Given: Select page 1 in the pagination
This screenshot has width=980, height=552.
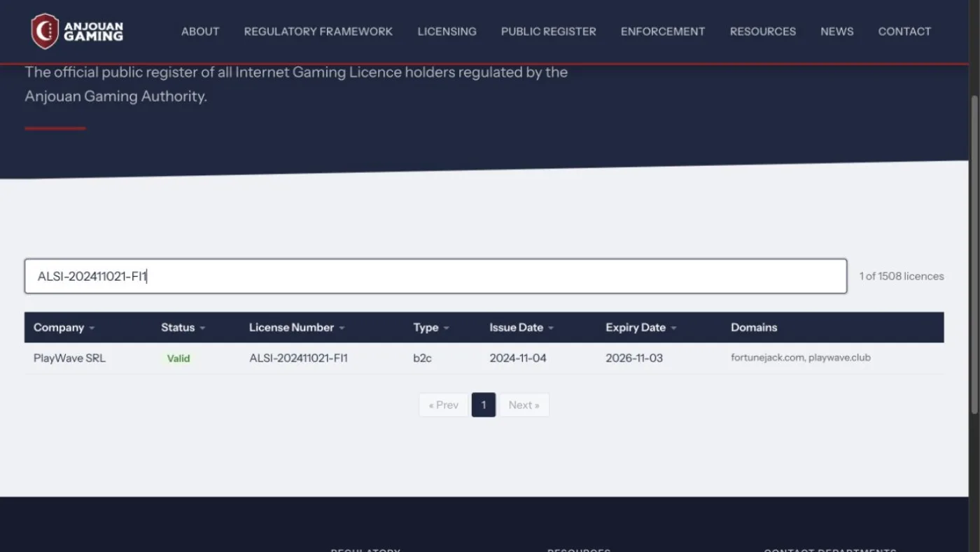Looking at the screenshot, I should tap(484, 405).
